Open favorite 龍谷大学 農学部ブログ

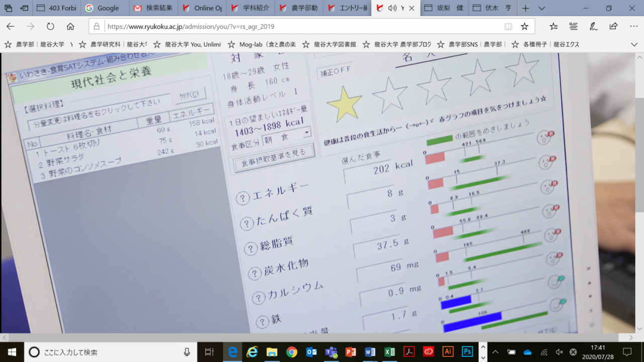point(397,44)
